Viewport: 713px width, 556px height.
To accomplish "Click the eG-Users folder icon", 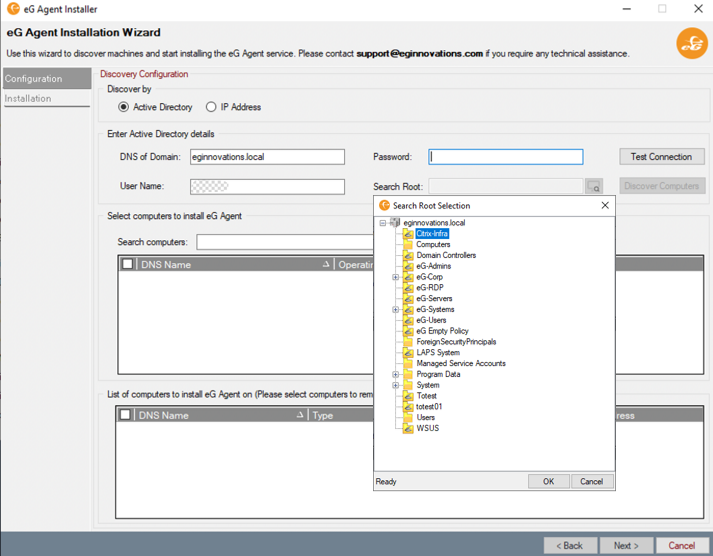I will 408,321.
